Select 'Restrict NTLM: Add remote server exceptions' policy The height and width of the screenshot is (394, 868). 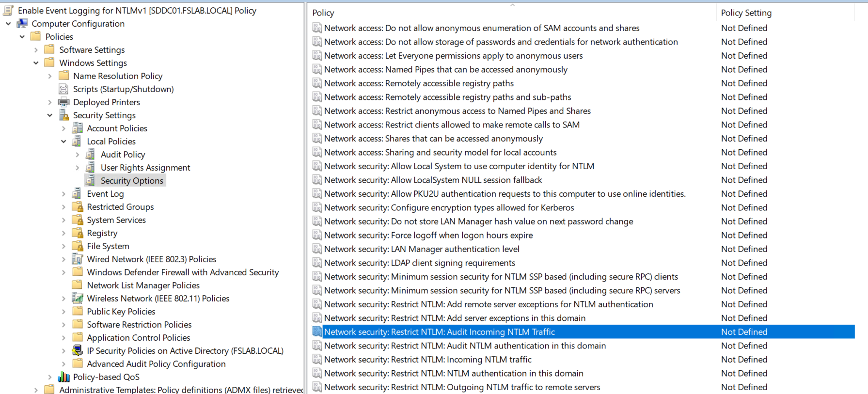point(489,304)
